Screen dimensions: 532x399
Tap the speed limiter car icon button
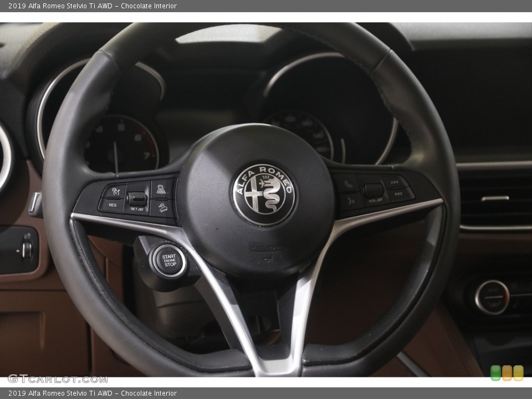click(162, 208)
